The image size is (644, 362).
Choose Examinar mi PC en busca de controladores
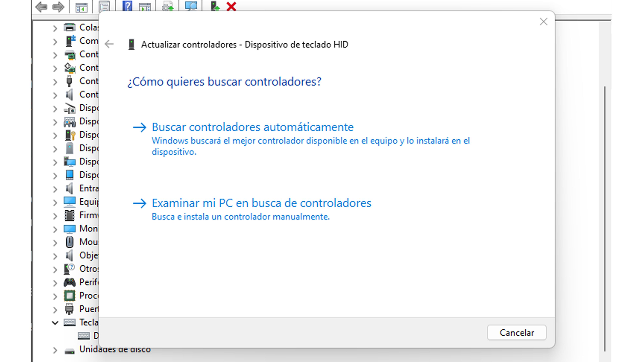[261, 203]
